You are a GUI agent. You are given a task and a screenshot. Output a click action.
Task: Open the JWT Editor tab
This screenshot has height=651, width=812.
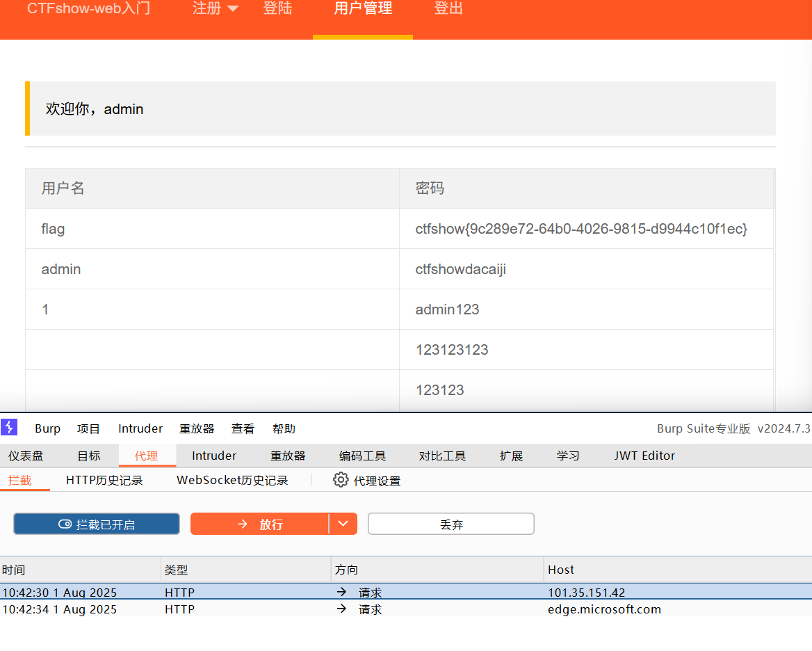click(644, 456)
